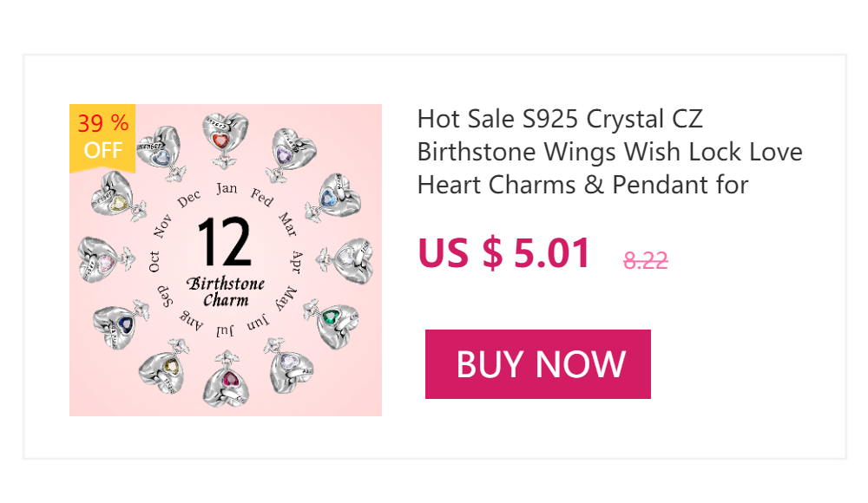Click the Jan month label
The width and height of the screenshot is (868, 503).
tap(227, 188)
